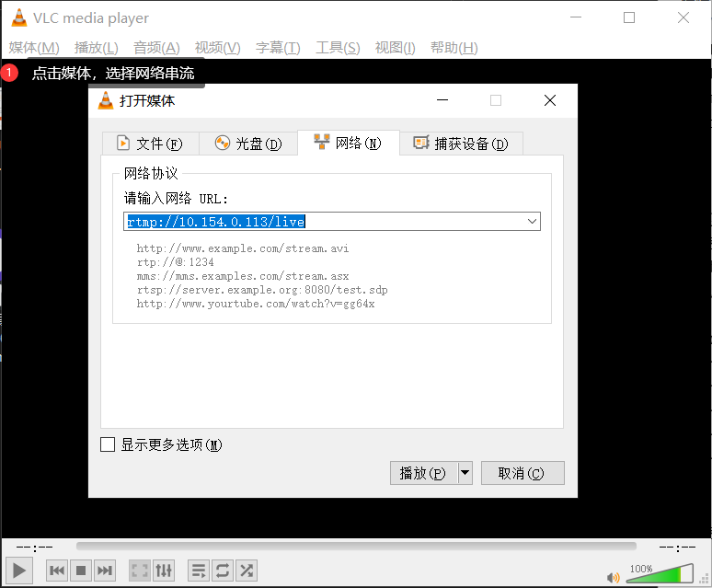The image size is (712, 588).
Task: Mute audio using speaker icon
Action: click(613, 578)
